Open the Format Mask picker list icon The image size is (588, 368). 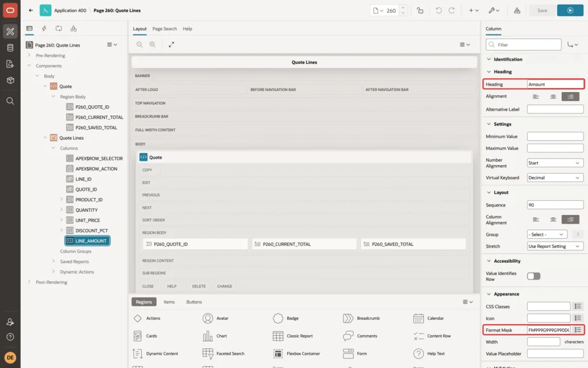pyautogui.click(x=578, y=330)
